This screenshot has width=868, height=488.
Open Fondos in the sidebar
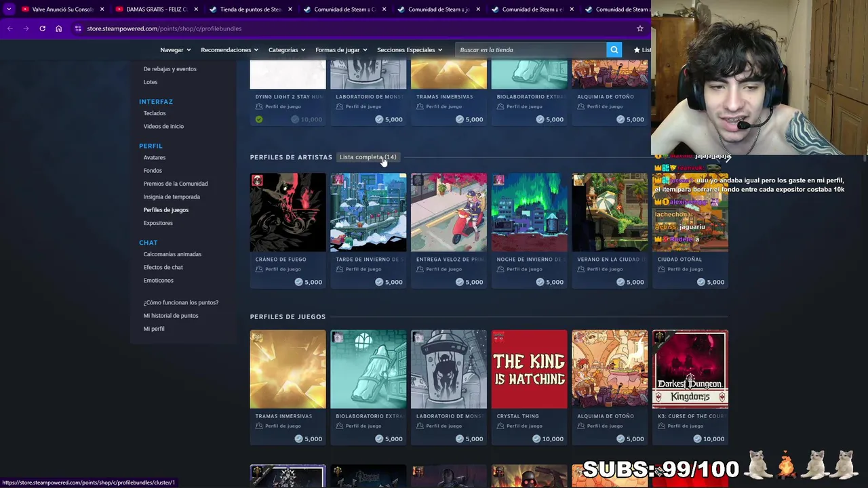[153, 171]
